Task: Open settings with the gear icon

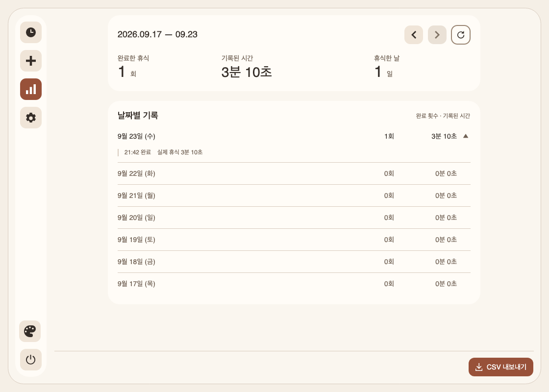Action: [31, 118]
